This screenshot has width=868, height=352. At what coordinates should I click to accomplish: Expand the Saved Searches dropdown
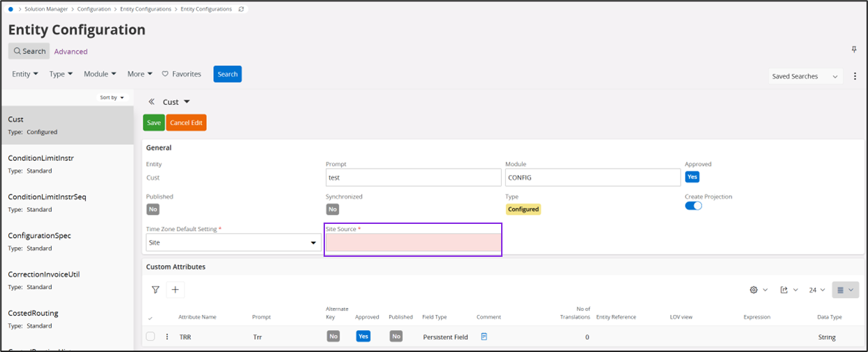click(x=804, y=76)
